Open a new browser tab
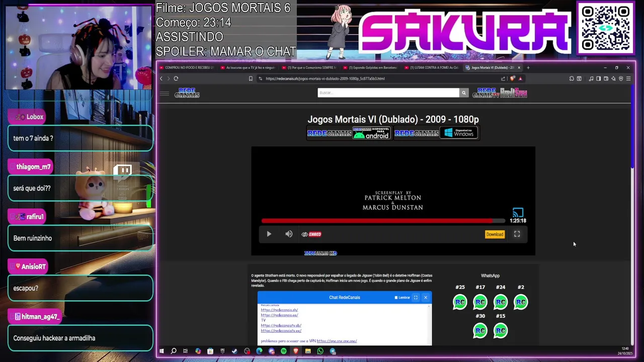This screenshot has width=644, height=362. coord(528,67)
